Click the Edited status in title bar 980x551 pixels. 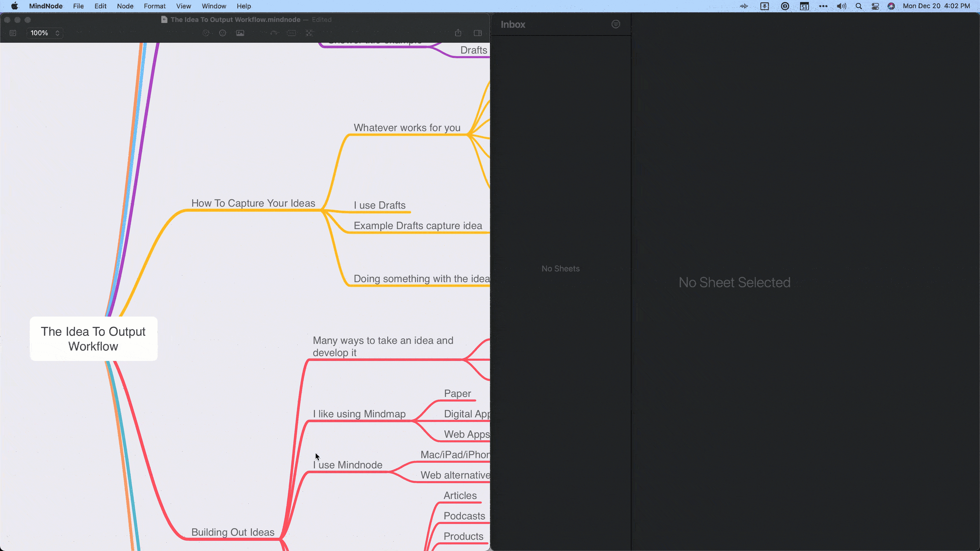click(x=322, y=19)
